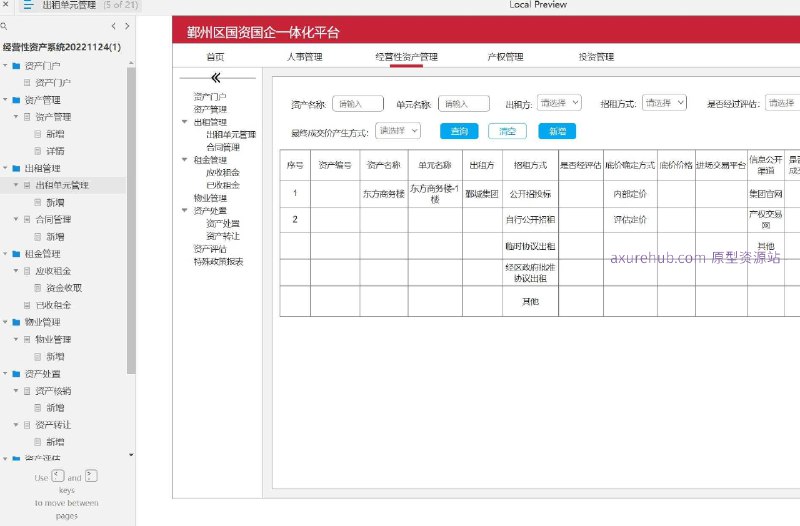Switch to 人事管理 tab

click(305, 57)
